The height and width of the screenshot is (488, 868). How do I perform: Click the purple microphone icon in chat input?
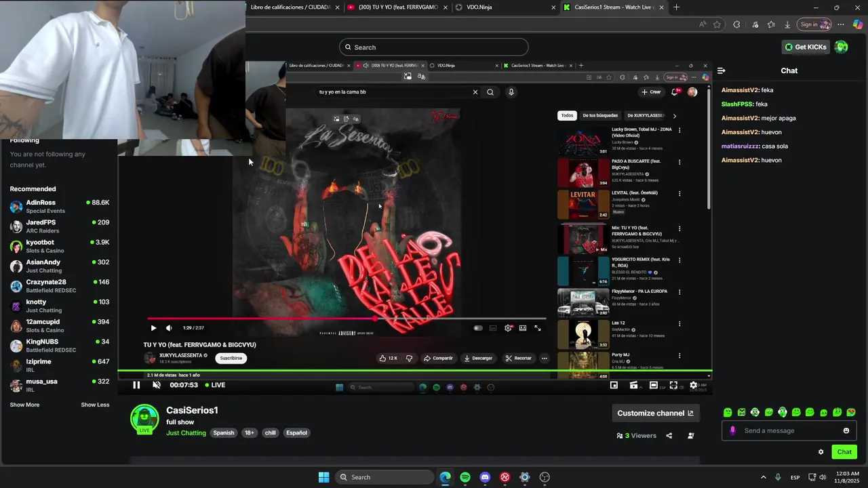[x=732, y=430]
